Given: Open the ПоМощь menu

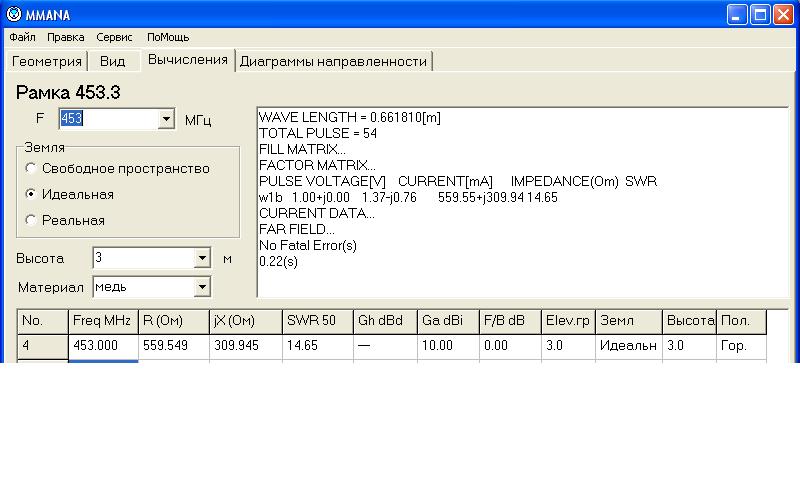Looking at the screenshot, I should [x=168, y=37].
